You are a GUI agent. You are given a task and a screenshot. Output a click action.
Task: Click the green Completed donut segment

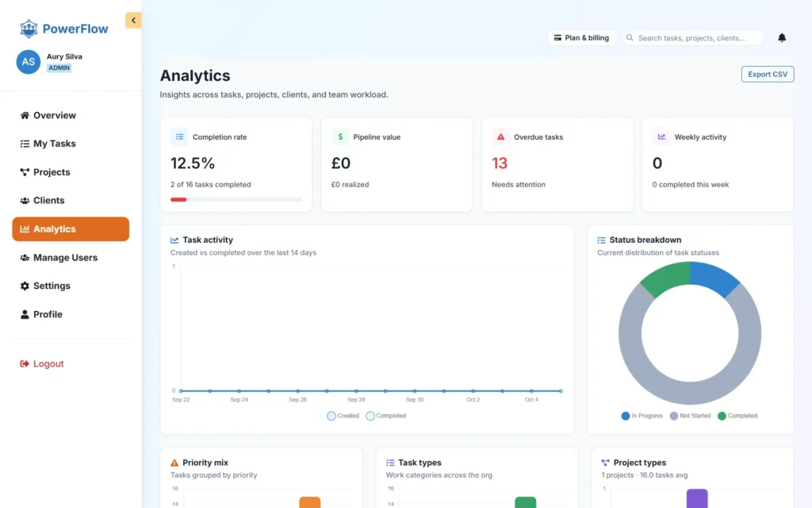click(667, 276)
